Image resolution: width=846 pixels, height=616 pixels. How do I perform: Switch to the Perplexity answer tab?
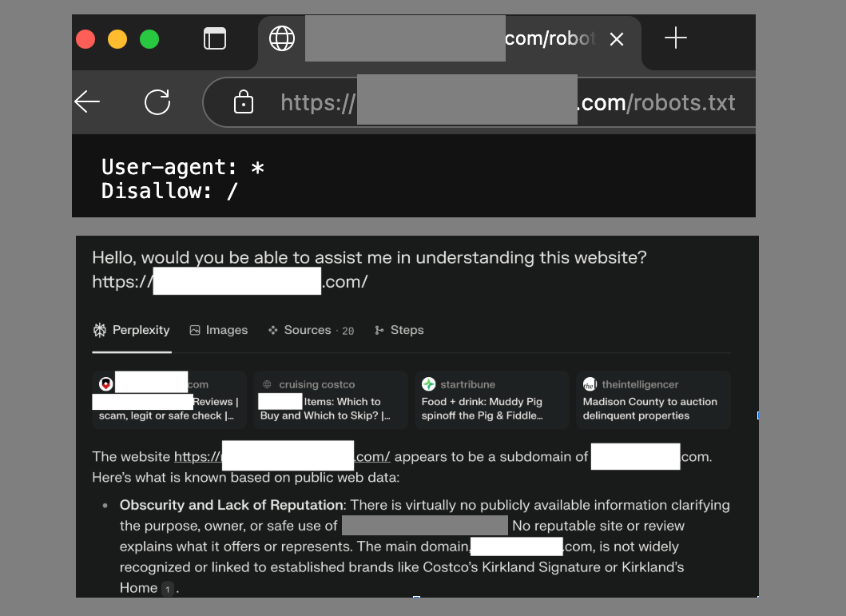click(x=132, y=330)
